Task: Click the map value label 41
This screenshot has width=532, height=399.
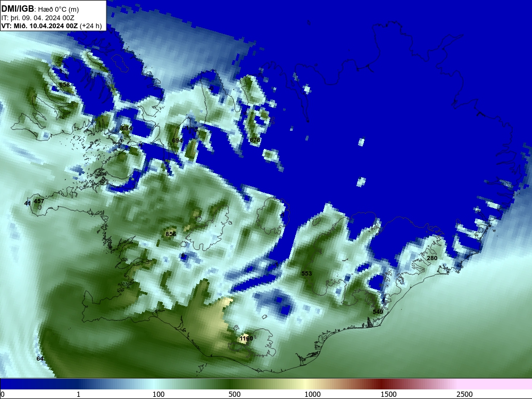Action: (x=28, y=204)
